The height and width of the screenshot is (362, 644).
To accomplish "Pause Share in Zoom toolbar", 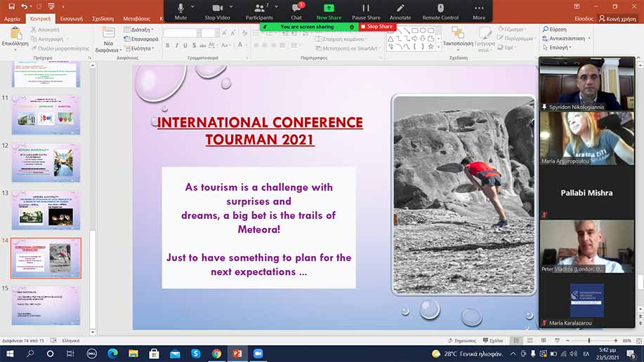I will tap(366, 11).
